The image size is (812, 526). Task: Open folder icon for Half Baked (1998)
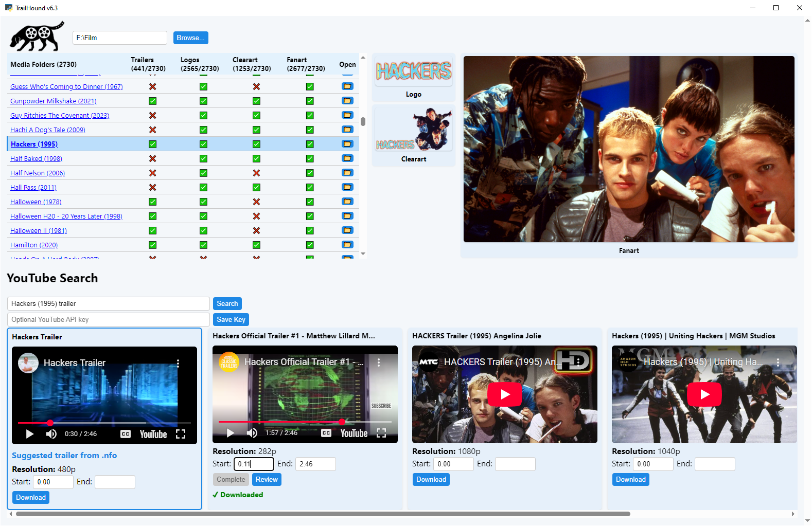click(347, 158)
